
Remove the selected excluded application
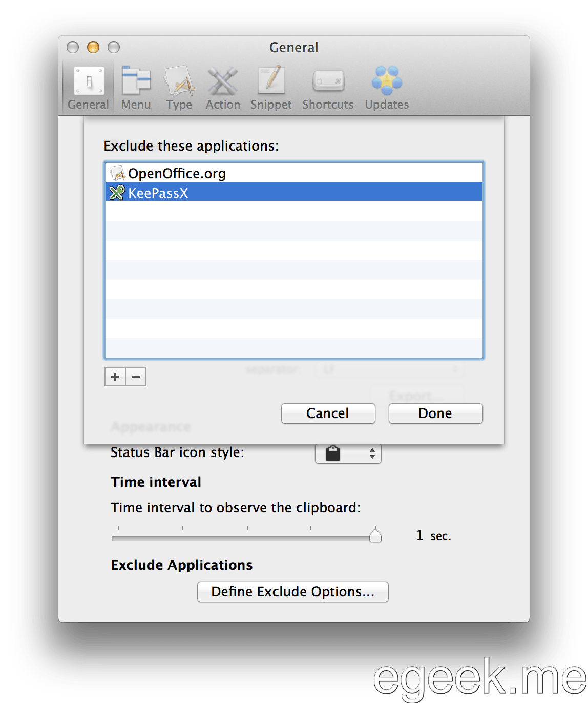pyautogui.click(x=136, y=377)
